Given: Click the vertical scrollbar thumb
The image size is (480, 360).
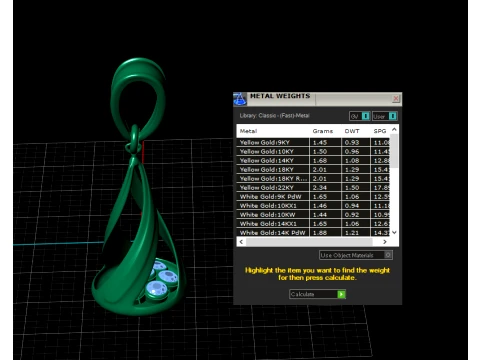Looking at the screenshot, I should [394, 151].
